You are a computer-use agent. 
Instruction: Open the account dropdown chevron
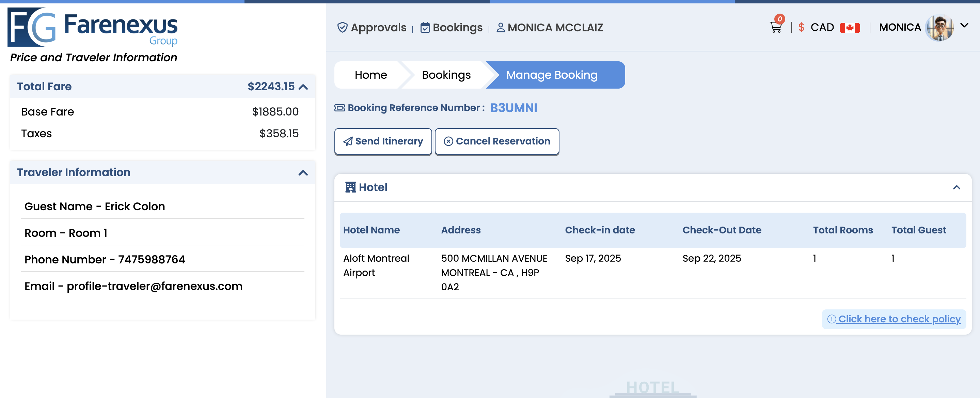[x=964, y=26]
